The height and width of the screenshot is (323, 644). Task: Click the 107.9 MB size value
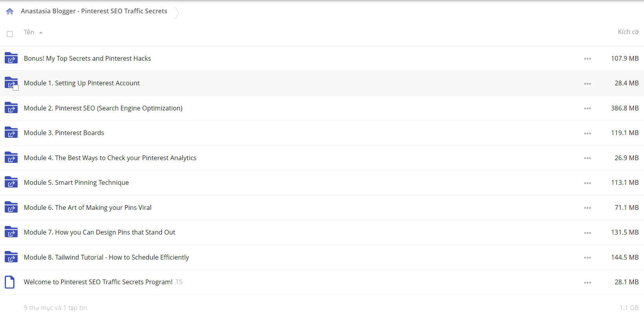[625, 58]
